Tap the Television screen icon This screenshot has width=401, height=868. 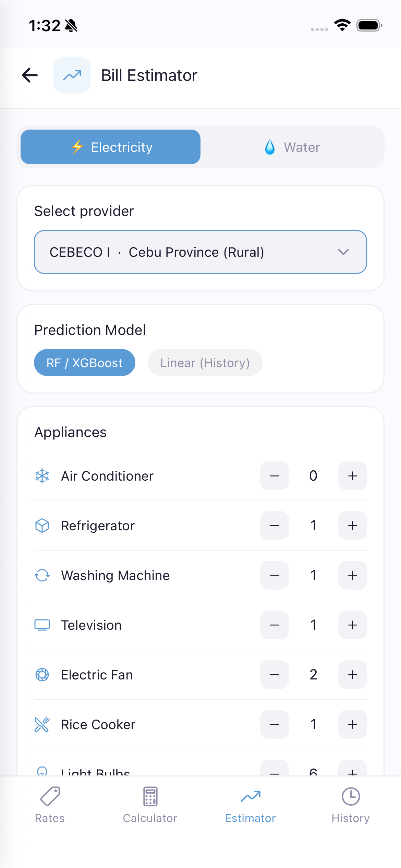point(42,625)
